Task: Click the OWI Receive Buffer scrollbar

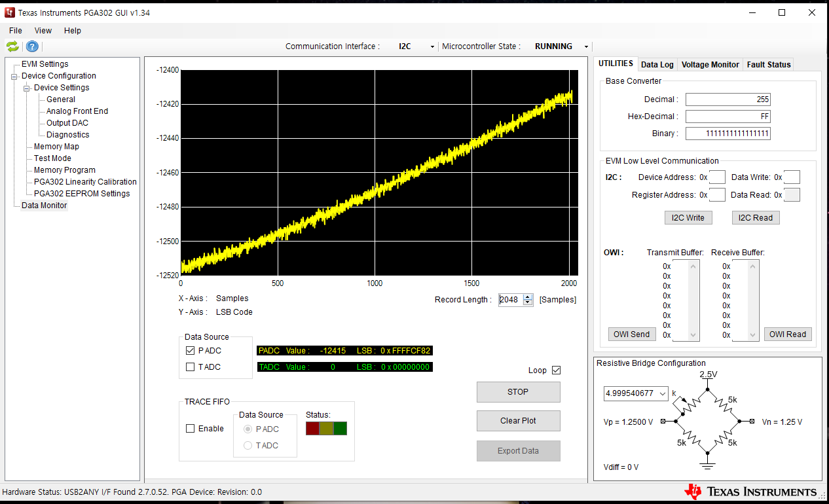Action: pos(754,300)
